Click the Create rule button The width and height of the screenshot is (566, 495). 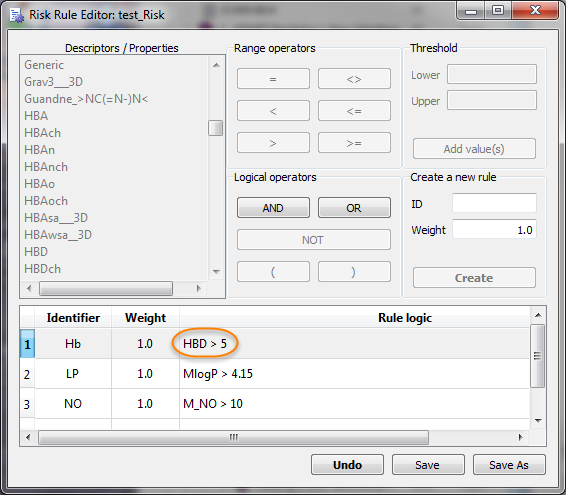(474, 278)
